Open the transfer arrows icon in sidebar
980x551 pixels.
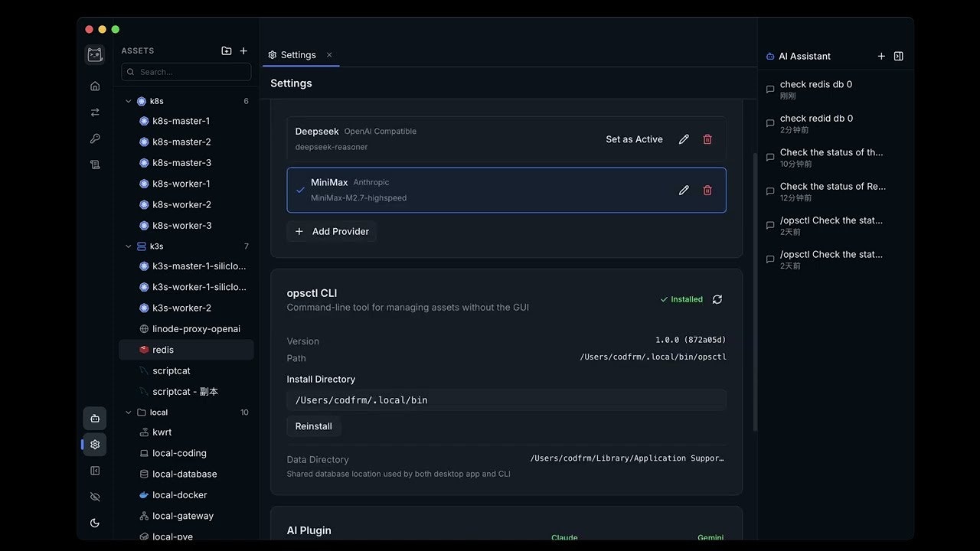pyautogui.click(x=95, y=112)
